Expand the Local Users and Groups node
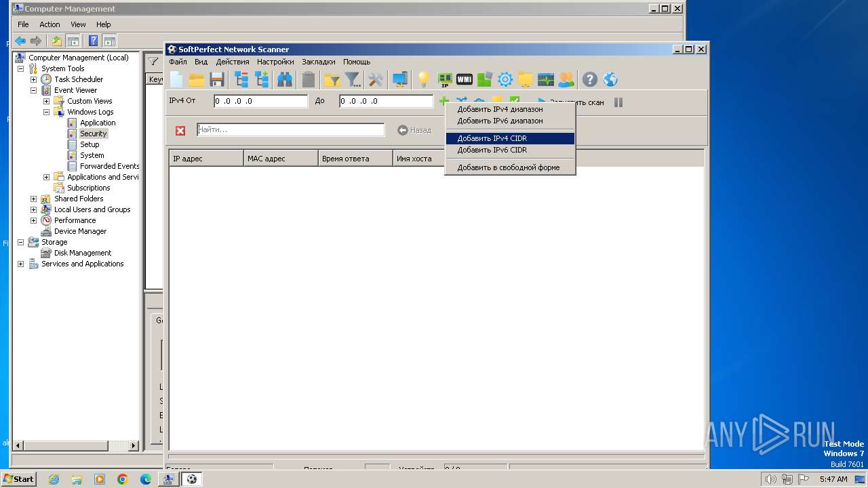 [33, 209]
